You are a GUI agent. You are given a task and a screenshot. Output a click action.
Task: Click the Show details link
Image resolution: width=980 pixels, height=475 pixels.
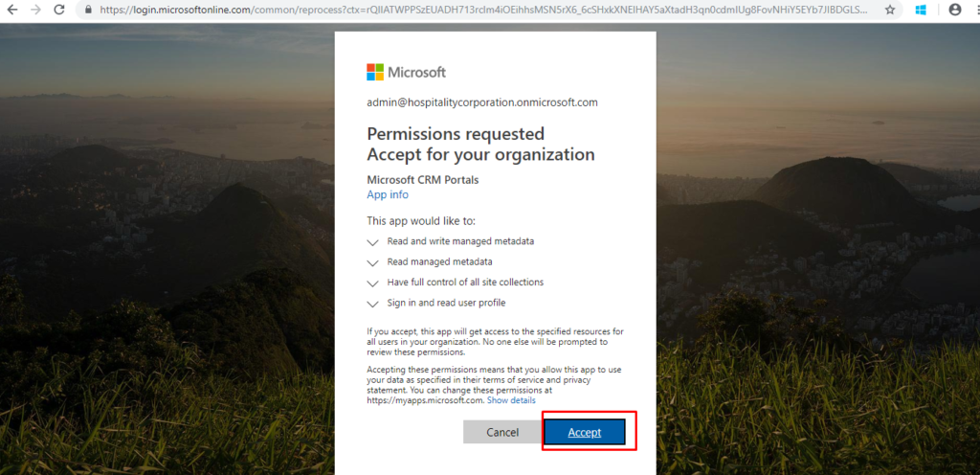tap(511, 400)
